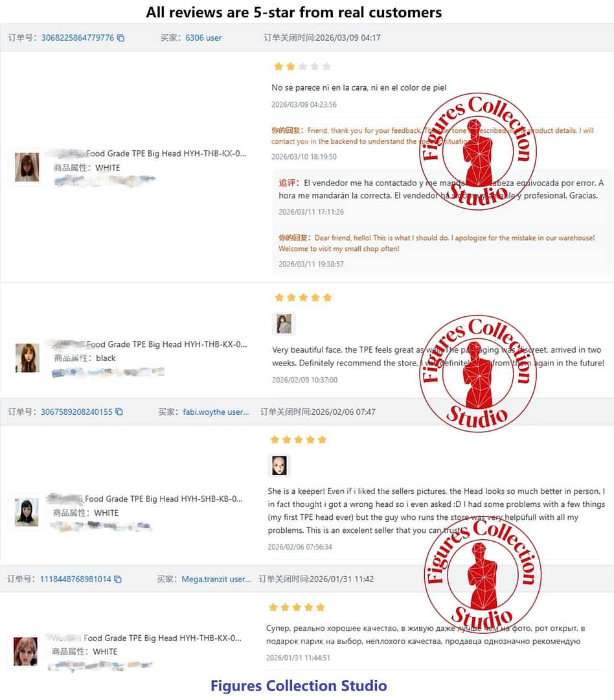The height and width of the screenshot is (700, 614).
Task: Open order number 3067589208240155 link
Action: [x=76, y=412]
